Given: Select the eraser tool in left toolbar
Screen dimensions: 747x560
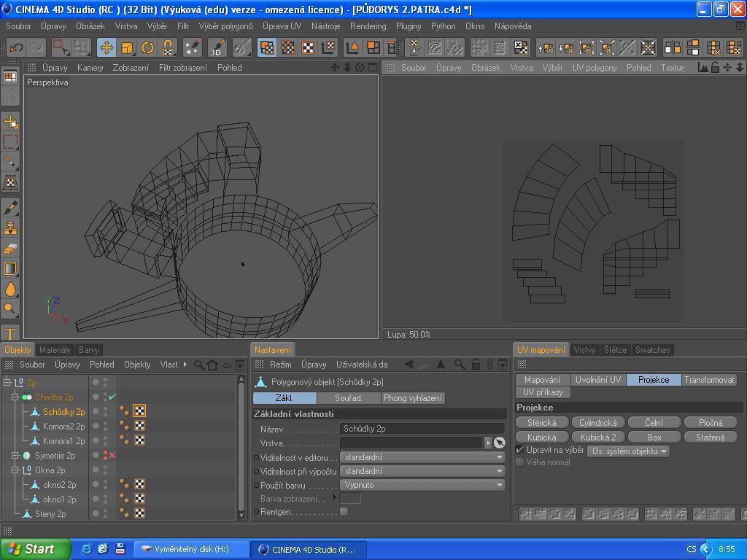Looking at the screenshot, I should [x=10, y=248].
